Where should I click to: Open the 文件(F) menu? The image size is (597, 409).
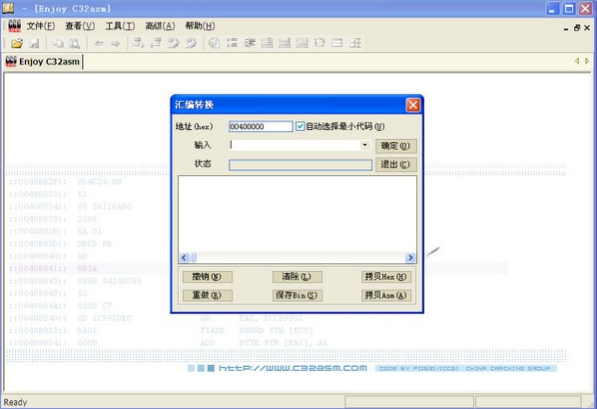pyautogui.click(x=40, y=26)
